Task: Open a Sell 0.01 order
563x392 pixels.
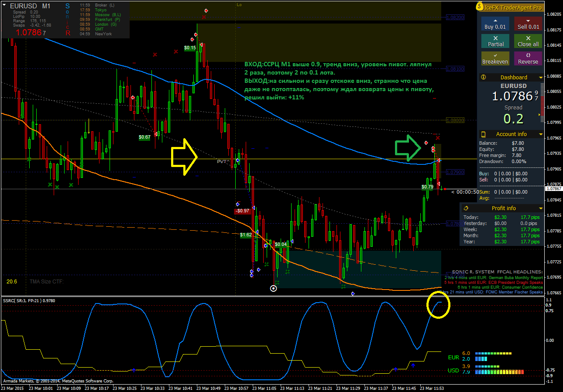Action: click(x=528, y=24)
